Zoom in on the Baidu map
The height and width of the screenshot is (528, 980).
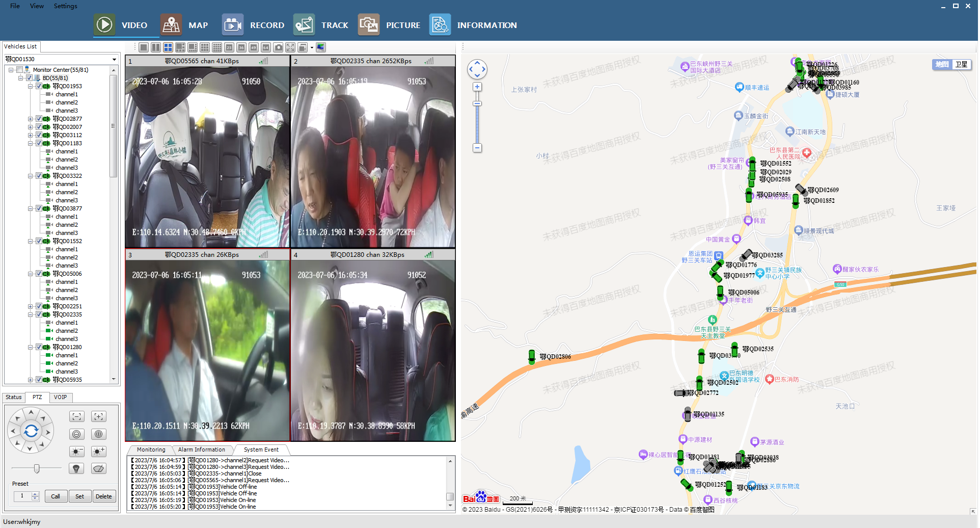pos(477,87)
